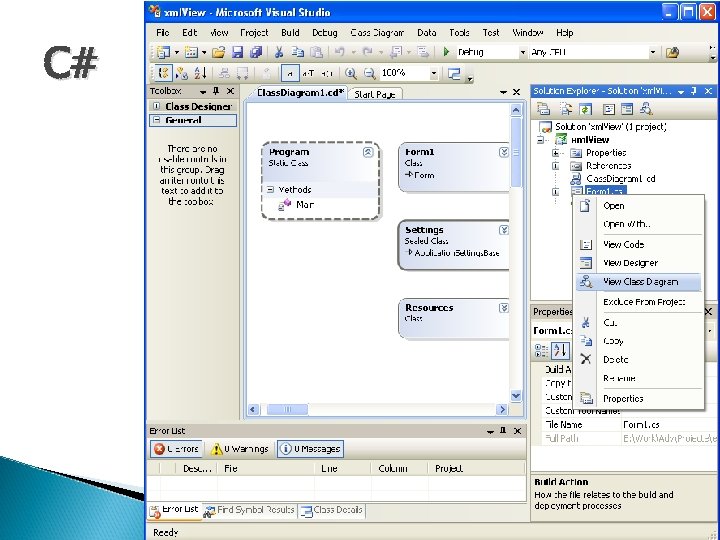Click the diagram scroll down arrow
Screen dimensions: 720x540
[516, 396]
